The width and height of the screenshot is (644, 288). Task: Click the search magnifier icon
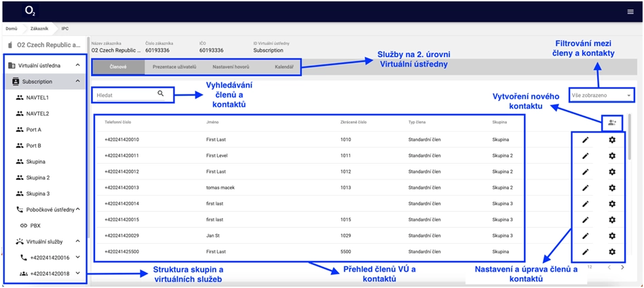[x=161, y=94]
